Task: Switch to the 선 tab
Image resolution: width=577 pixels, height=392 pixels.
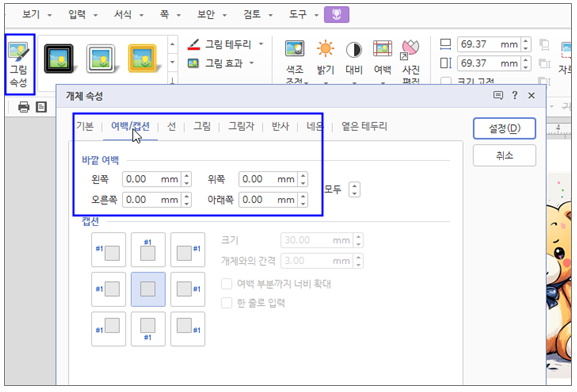Action: (x=171, y=126)
